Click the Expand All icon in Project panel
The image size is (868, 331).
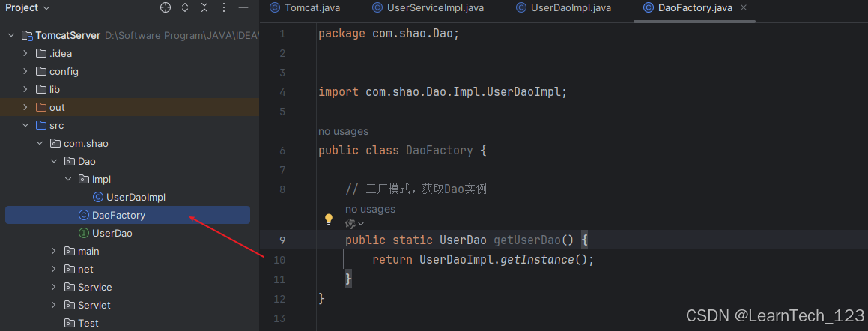(x=185, y=7)
